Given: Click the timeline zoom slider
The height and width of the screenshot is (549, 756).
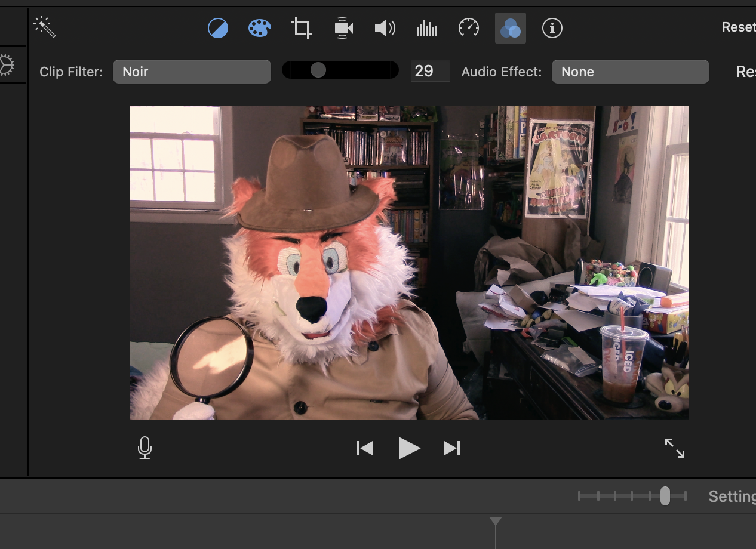Looking at the screenshot, I should 665,496.
